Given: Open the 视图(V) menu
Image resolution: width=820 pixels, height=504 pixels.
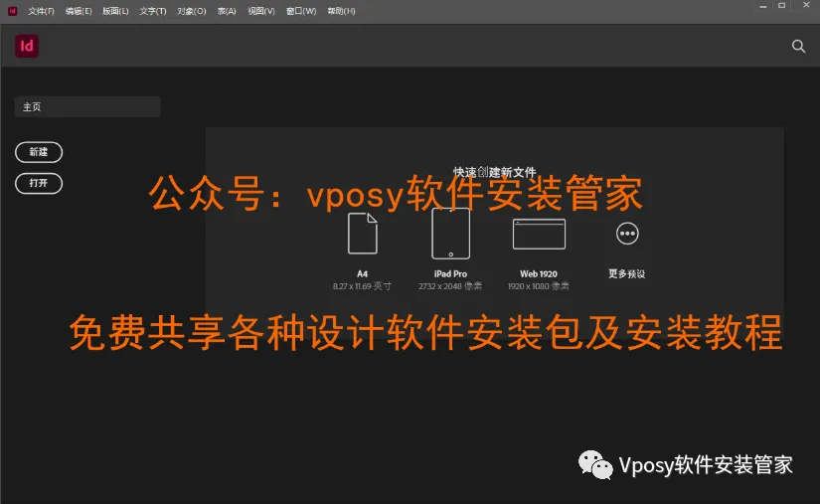Looking at the screenshot, I should (x=261, y=11).
